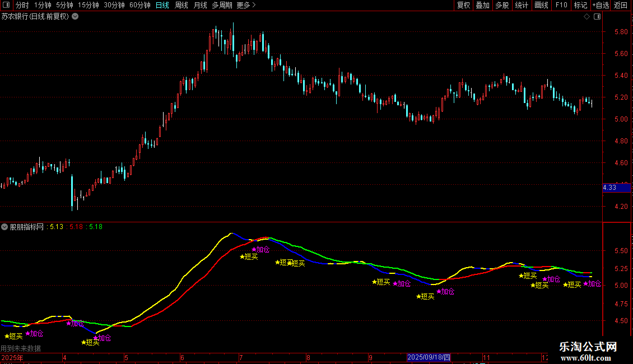The image size is (633, 364).
Task: Open dropdown next to 苏农银行 title
Action: click(75, 17)
